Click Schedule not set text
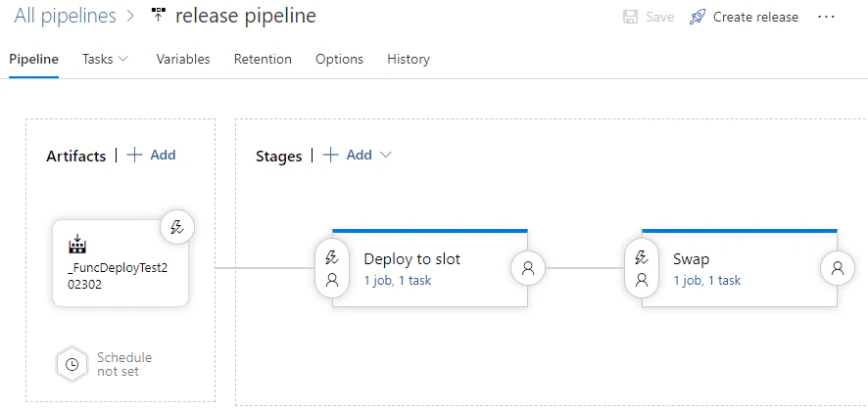Image resolution: width=868 pixels, height=410 pixels. click(124, 365)
